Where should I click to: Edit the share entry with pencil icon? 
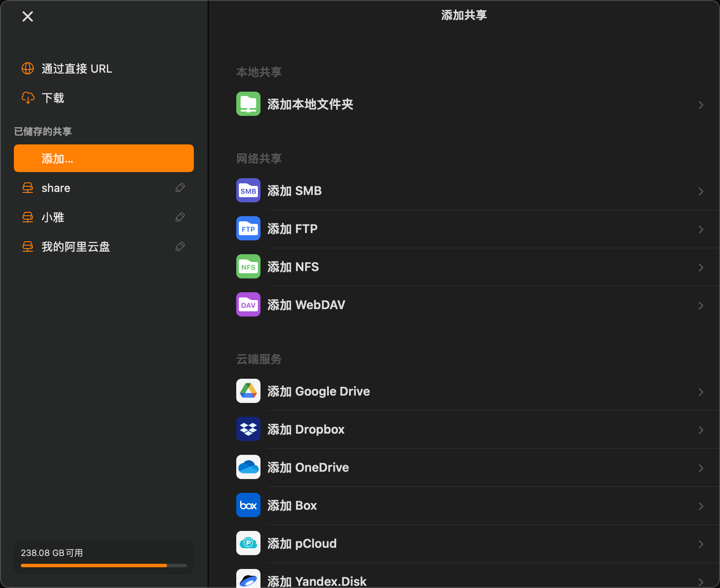180,188
